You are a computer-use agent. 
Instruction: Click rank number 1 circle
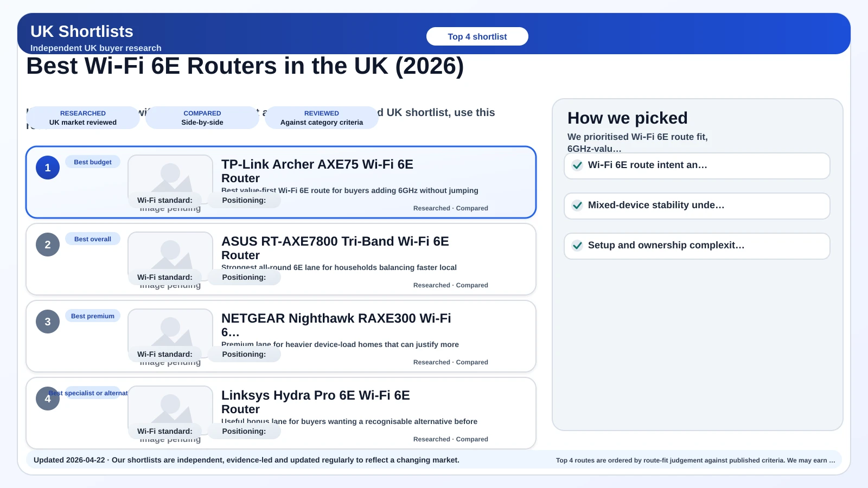pos(48,168)
